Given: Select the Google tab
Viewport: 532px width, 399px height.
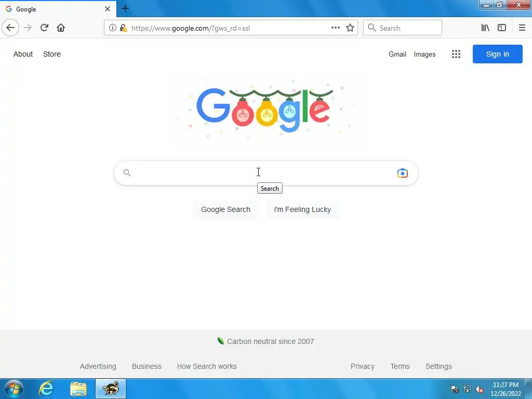Looking at the screenshot, I should pyautogui.click(x=58, y=9).
